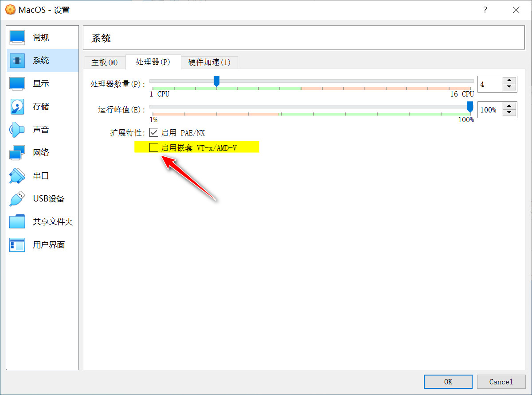Switch to the 处理器(P) tab
The width and height of the screenshot is (532, 395).
click(x=153, y=62)
